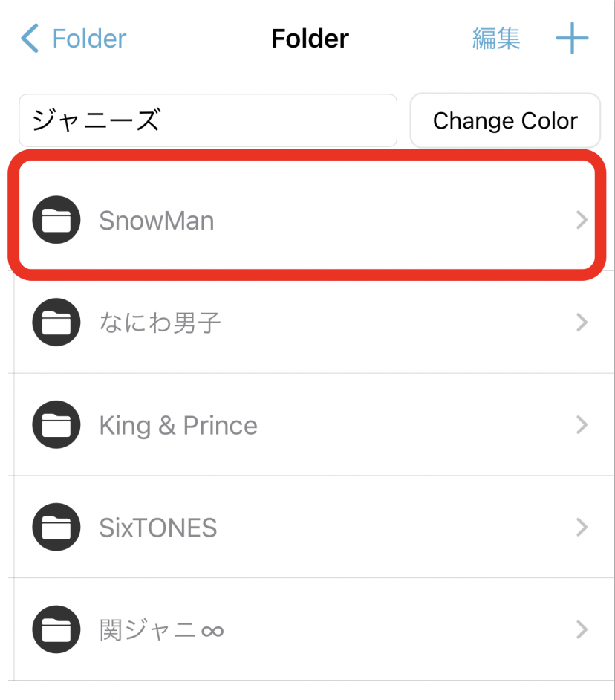Click the ジャニーズ folder name field
The height and width of the screenshot is (700, 615).
208,120
